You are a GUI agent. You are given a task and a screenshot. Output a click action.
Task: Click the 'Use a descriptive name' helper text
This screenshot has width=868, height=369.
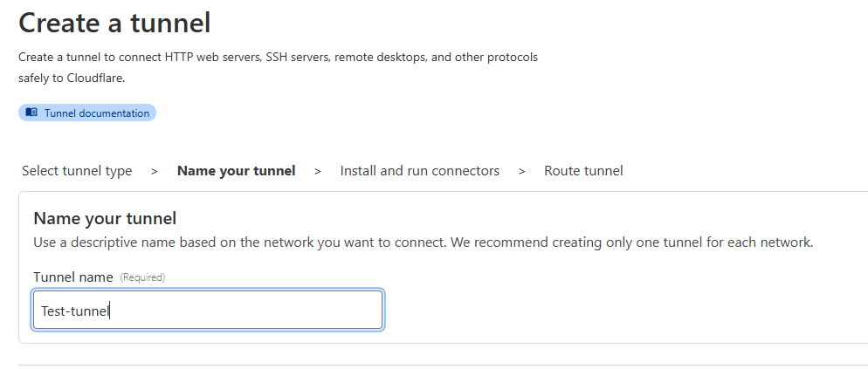coord(424,243)
